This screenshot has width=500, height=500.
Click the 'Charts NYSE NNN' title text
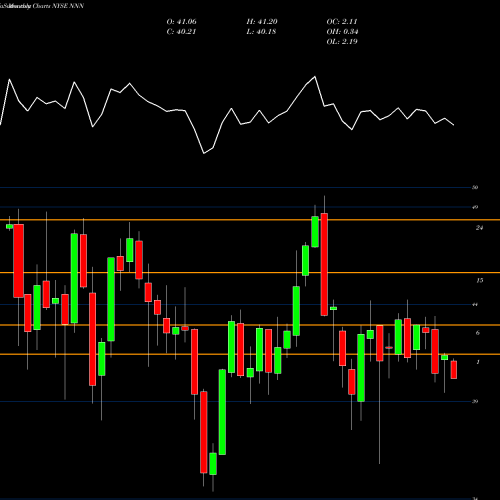[x=58, y=6]
